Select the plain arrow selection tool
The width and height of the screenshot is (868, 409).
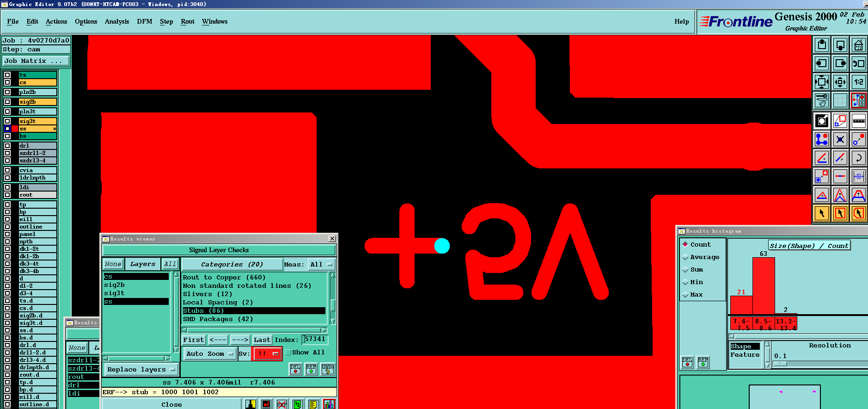click(822, 213)
